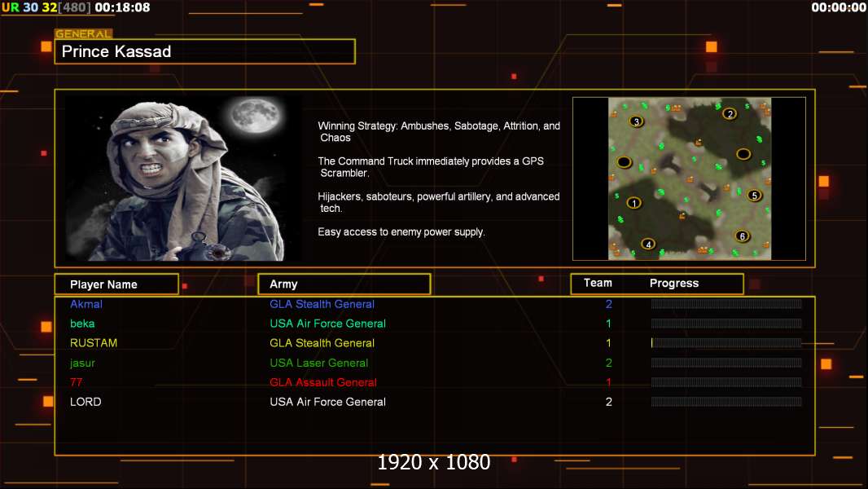
Task: Click RUSTAM's loading progress bar
Action: pyautogui.click(x=726, y=343)
